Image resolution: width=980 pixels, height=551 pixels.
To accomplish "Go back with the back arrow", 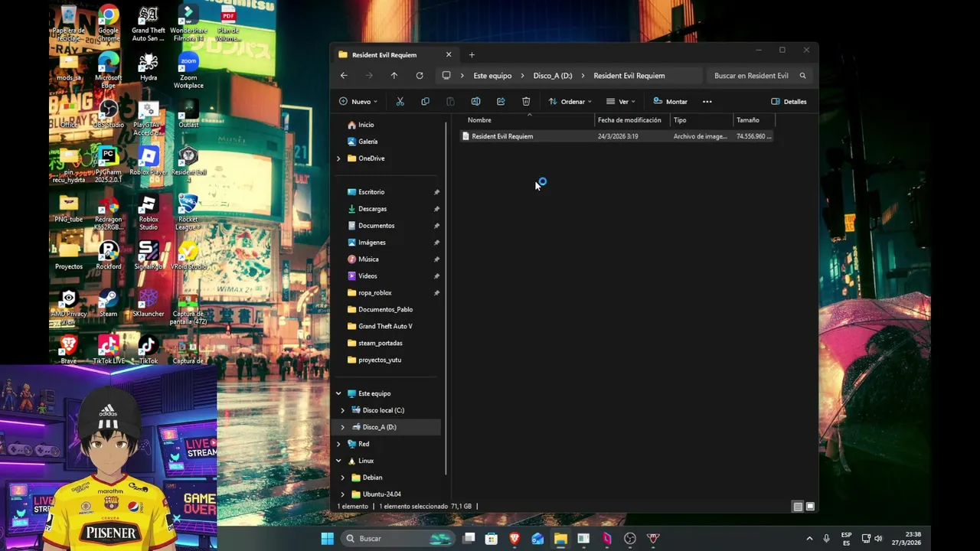I will click(x=344, y=76).
